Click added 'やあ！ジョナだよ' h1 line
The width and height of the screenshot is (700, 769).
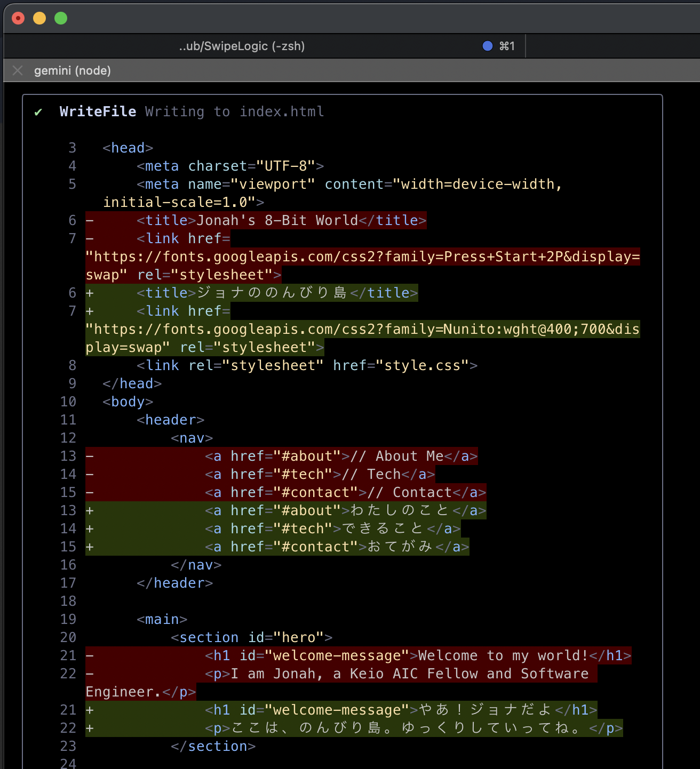401,710
